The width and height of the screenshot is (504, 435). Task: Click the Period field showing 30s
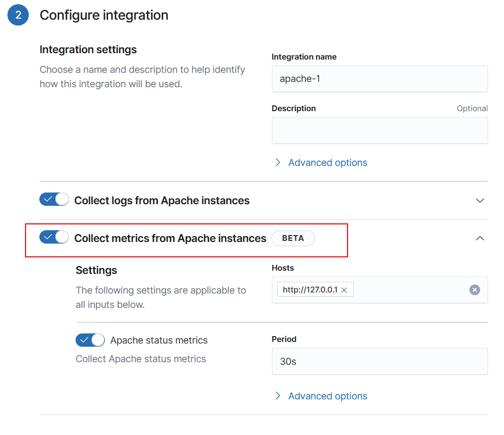[379, 361]
